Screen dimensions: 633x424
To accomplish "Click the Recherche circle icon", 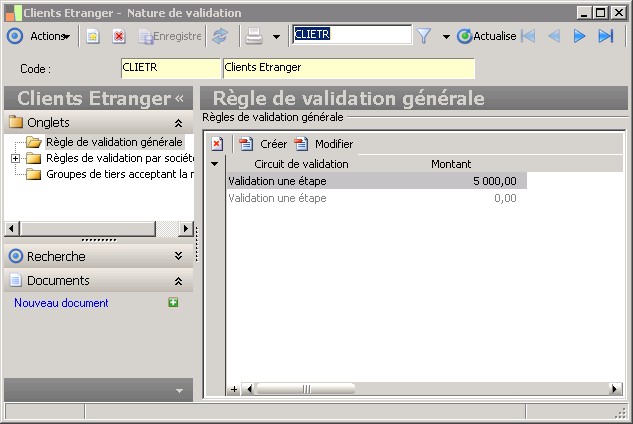I will point(16,256).
